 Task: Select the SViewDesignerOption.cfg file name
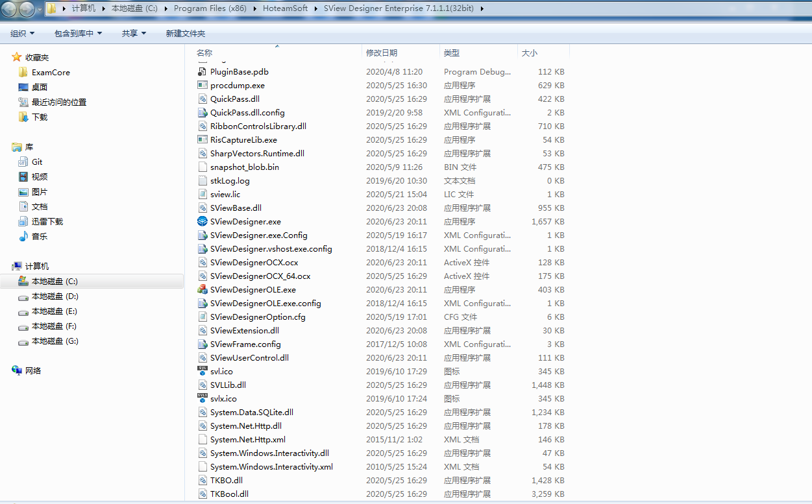(258, 317)
